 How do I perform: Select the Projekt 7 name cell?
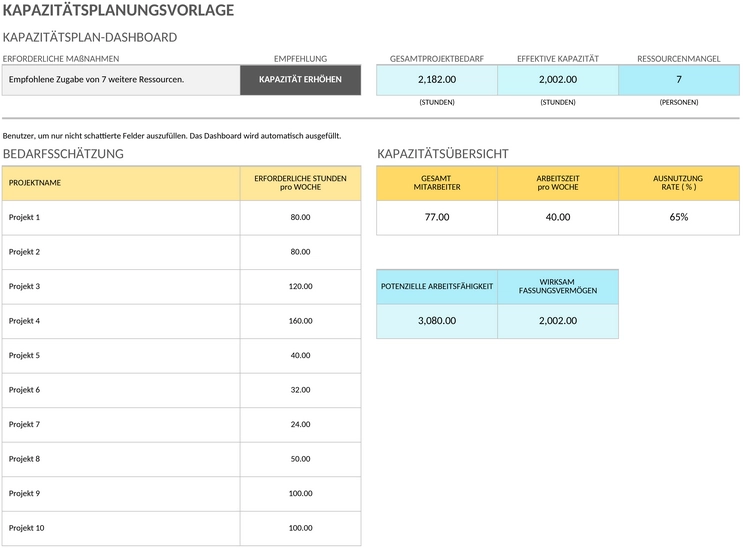tap(121, 425)
